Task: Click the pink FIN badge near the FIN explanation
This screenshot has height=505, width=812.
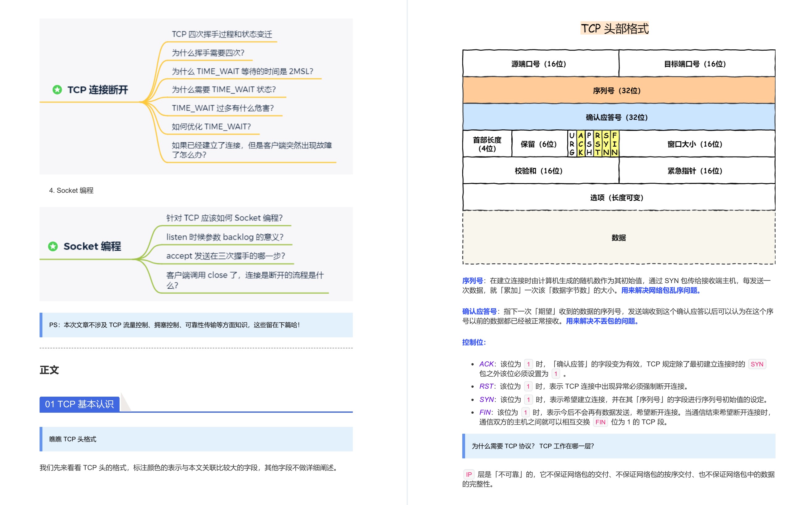Action: click(600, 422)
